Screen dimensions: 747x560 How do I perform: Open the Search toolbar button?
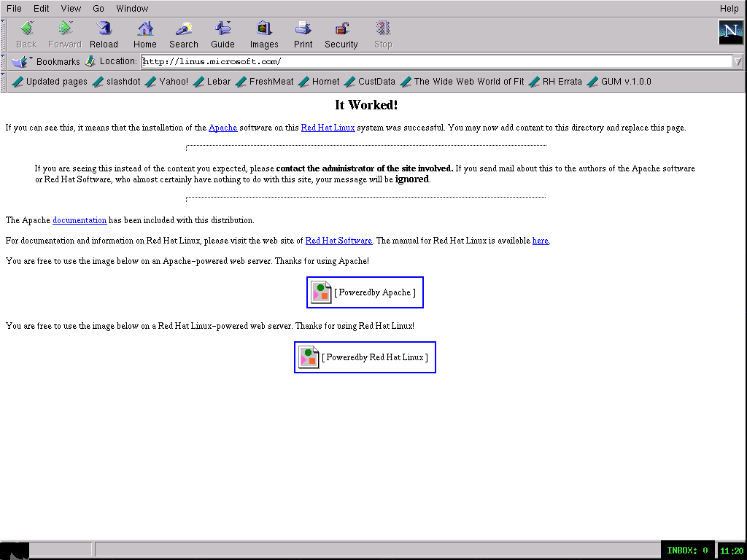tap(183, 35)
